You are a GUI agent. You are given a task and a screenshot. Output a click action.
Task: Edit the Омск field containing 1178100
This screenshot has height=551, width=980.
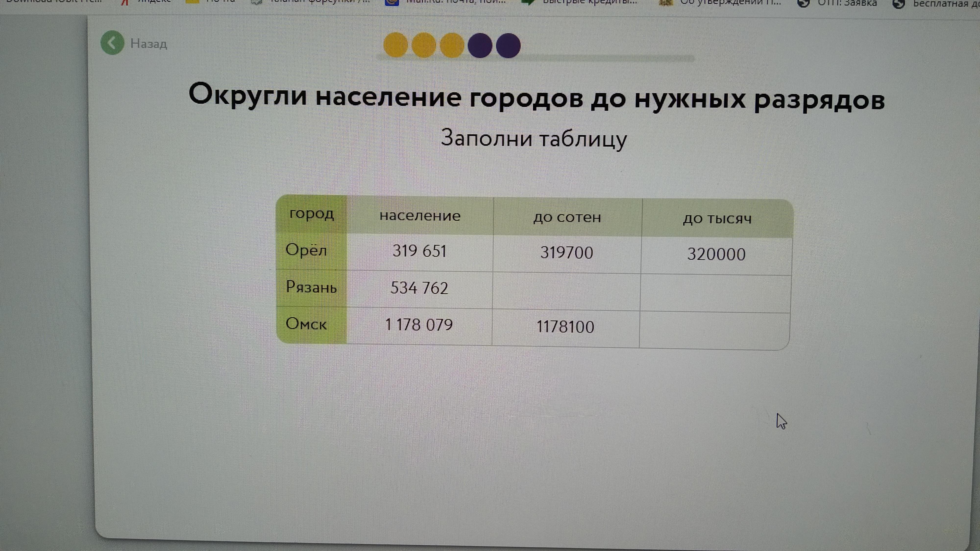(x=565, y=327)
